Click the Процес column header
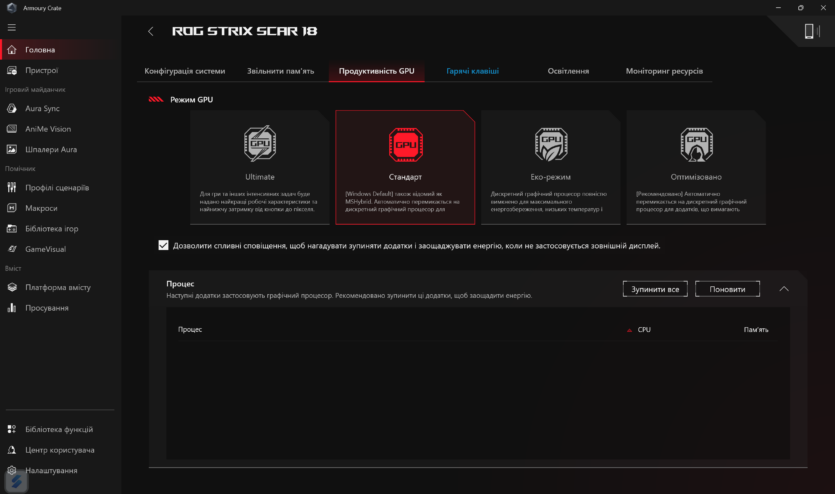 pos(190,330)
